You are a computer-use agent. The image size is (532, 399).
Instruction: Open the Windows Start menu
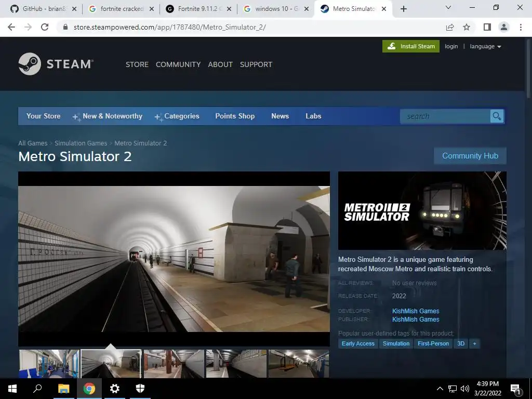12,389
